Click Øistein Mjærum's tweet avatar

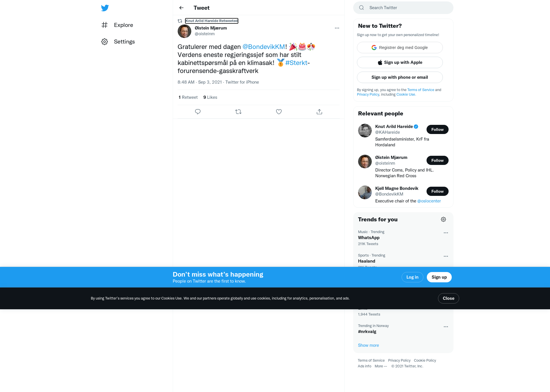point(184,31)
